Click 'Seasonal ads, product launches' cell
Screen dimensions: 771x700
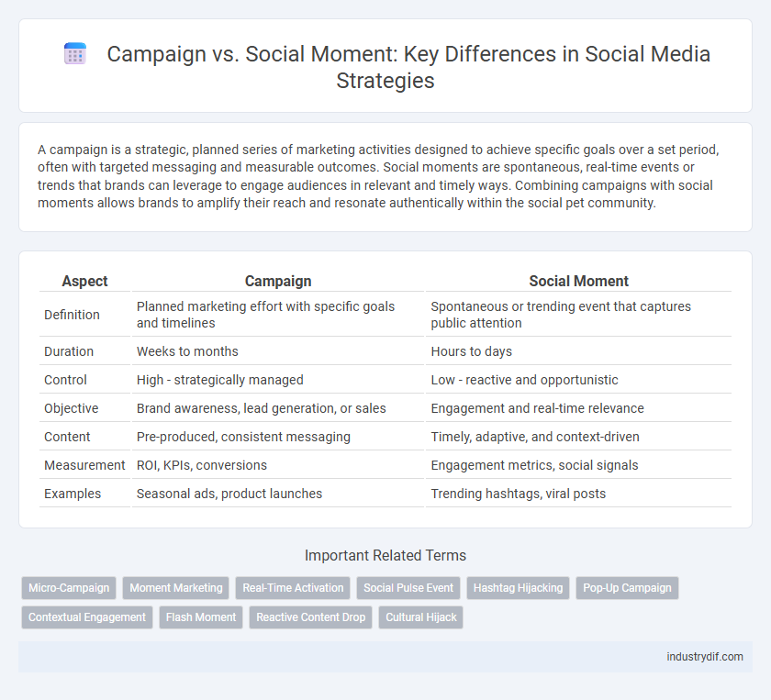pos(278,494)
